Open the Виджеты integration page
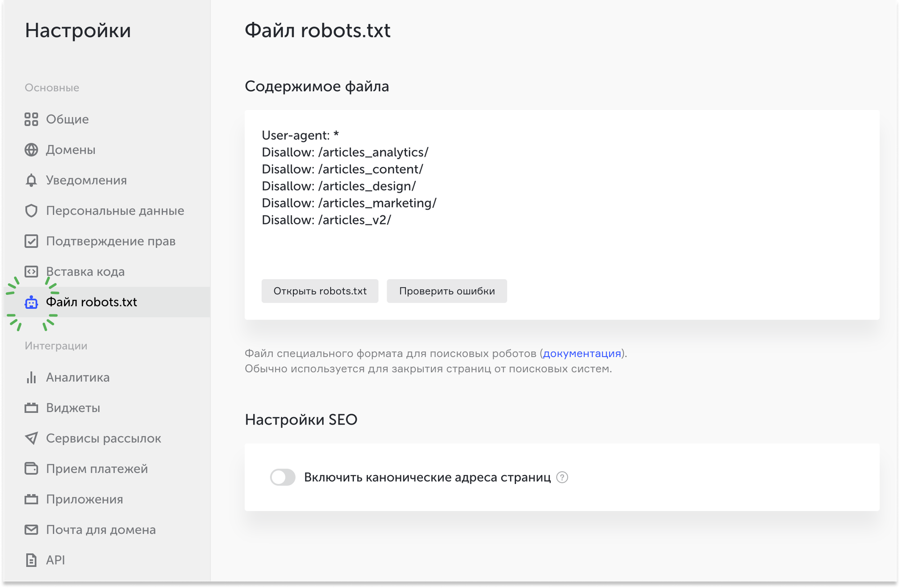 click(107, 408)
